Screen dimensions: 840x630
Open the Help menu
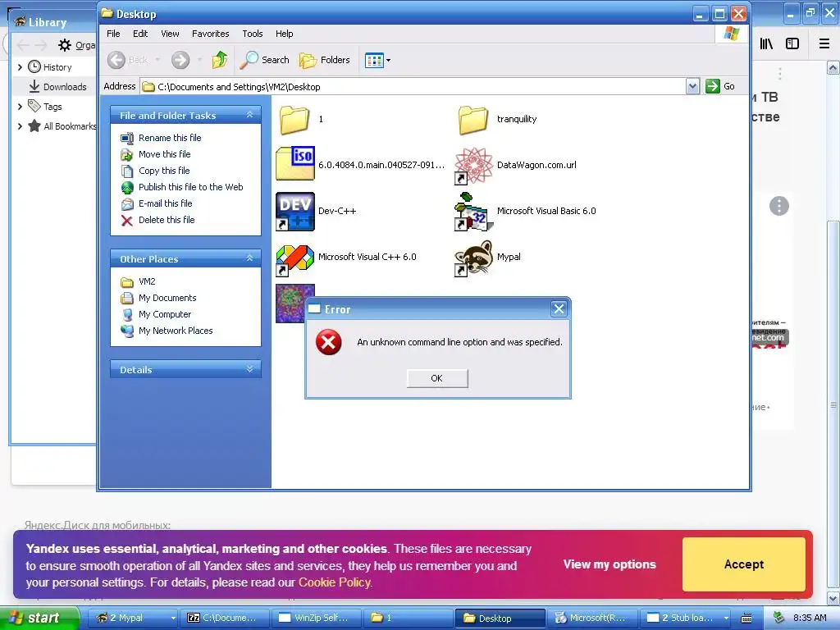tap(284, 34)
